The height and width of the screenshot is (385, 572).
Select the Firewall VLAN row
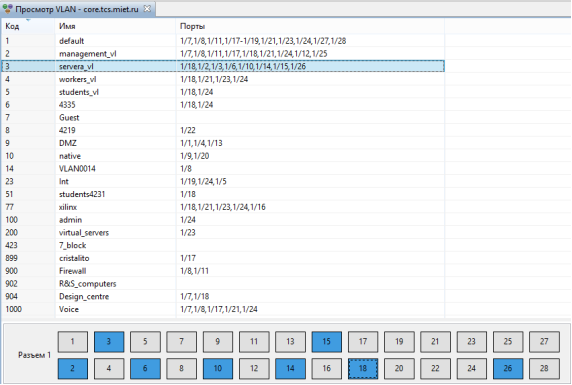tap(223, 271)
